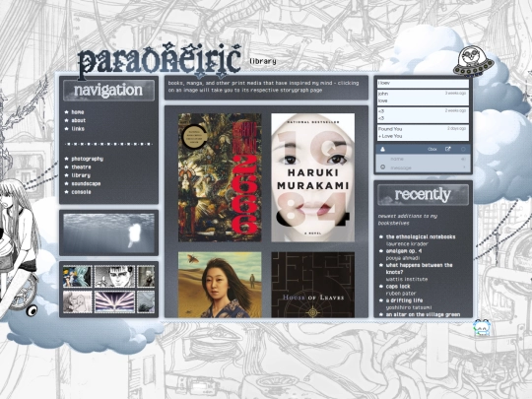This screenshot has height=399, width=532.
Task: Click the 'I loev' chat message
Action: point(423,84)
